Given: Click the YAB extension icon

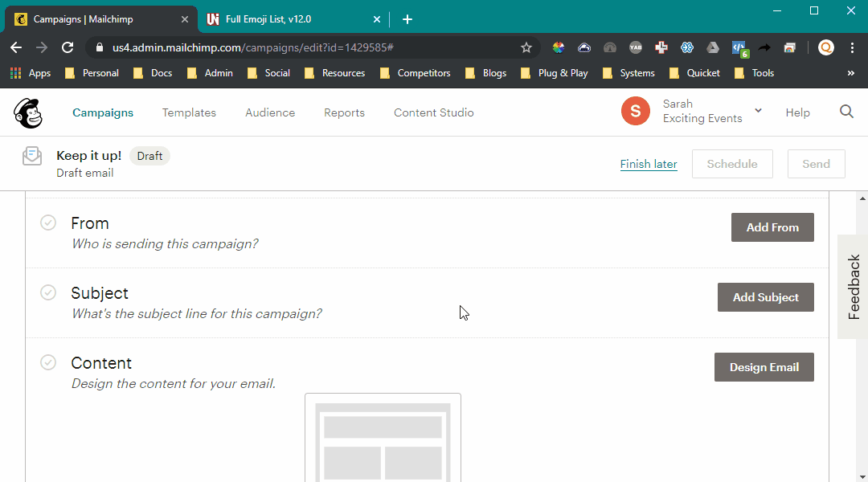Looking at the screenshot, I should tap(636, 47).
